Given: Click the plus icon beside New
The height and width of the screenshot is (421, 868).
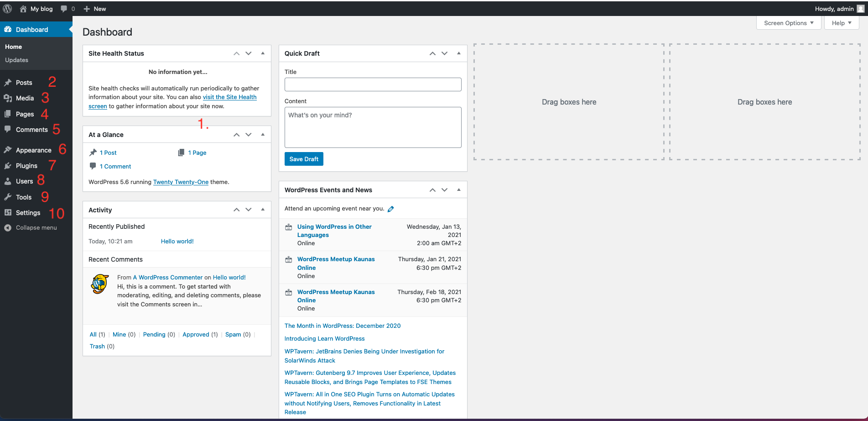Looking at the screenshot, I should pyautogui.click(x=87, y=9).
